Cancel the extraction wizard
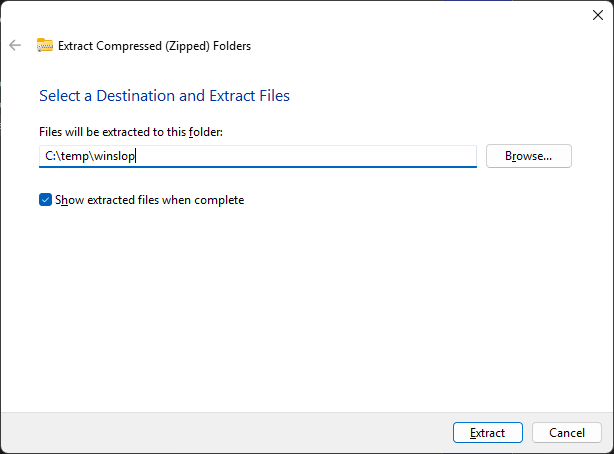This screenshot has height=454, width=614. pos(566,433)
